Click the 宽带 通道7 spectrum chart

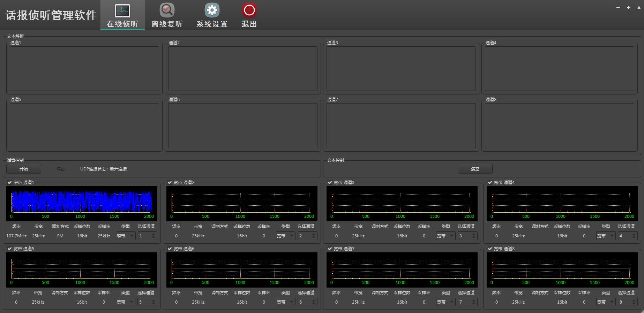click(x=402, y=270)
